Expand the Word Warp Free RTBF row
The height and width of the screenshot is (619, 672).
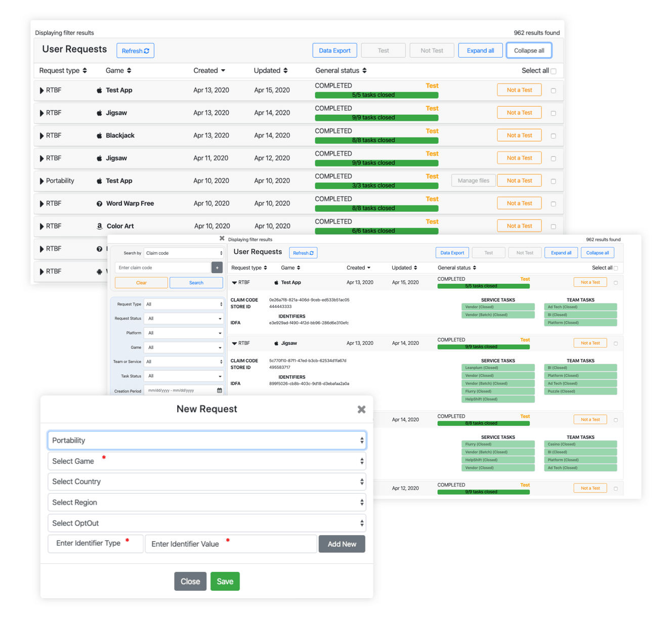tap(41, 204)
